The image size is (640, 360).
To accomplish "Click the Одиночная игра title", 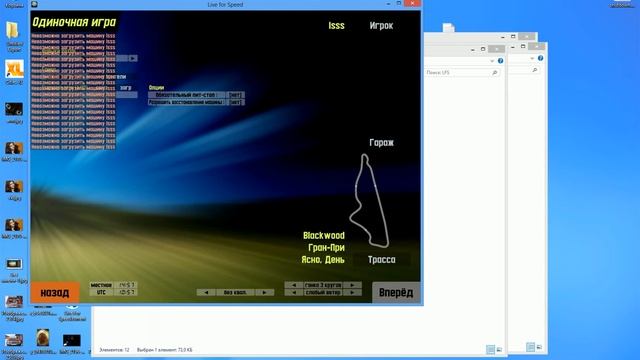I will [74, 22].
